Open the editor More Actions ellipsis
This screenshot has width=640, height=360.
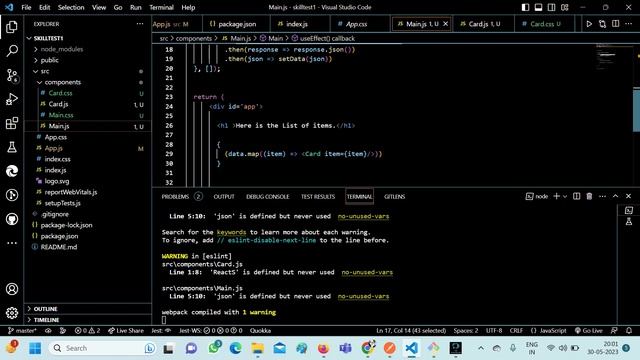pyautogui.click(x=629, y=24)
